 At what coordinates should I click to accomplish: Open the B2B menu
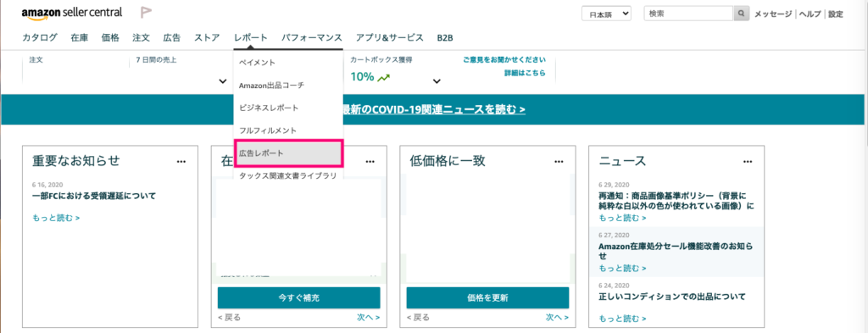445,37
